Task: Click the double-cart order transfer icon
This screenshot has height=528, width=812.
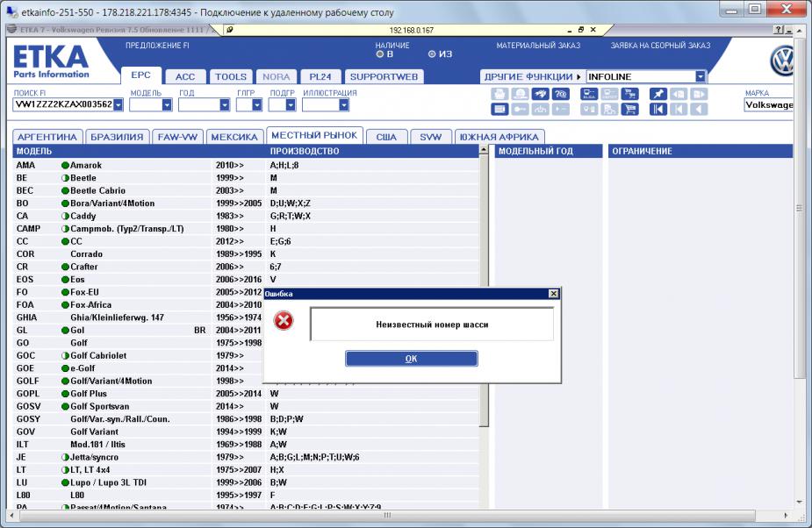Action: (x=629, y=94)
